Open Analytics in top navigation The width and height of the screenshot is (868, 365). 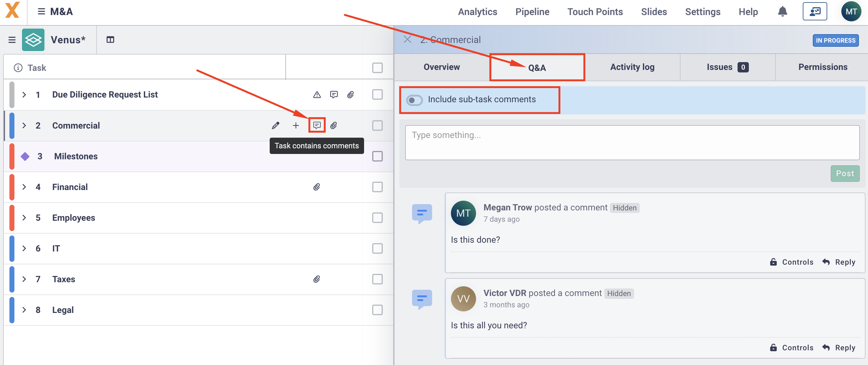pos(477,12)
